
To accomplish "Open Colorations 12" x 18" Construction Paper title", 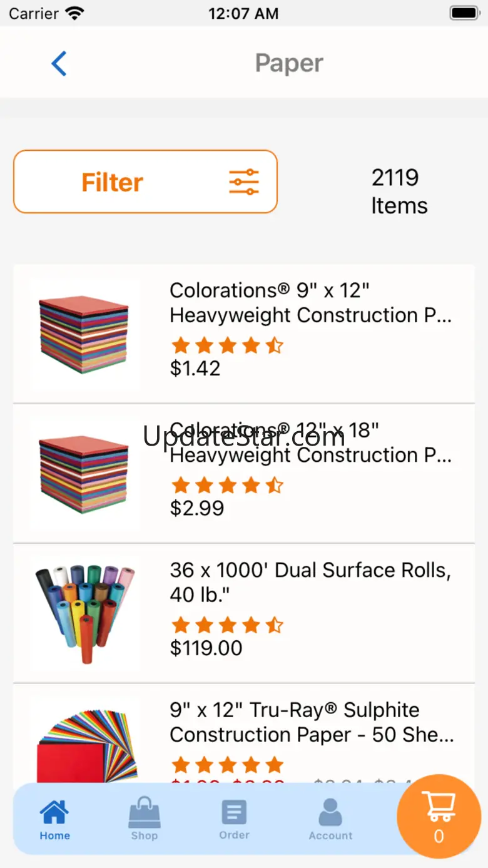I will tap(310, 443).
